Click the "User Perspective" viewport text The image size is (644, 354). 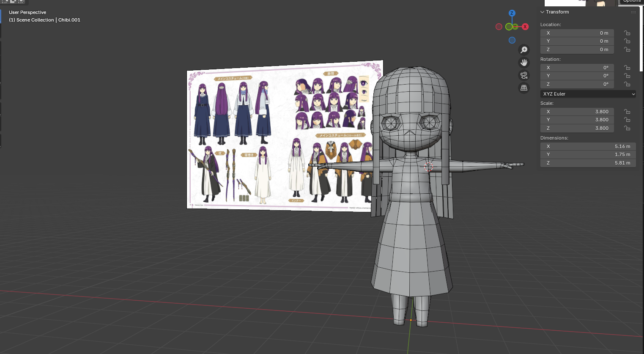(x=27, y=12)
